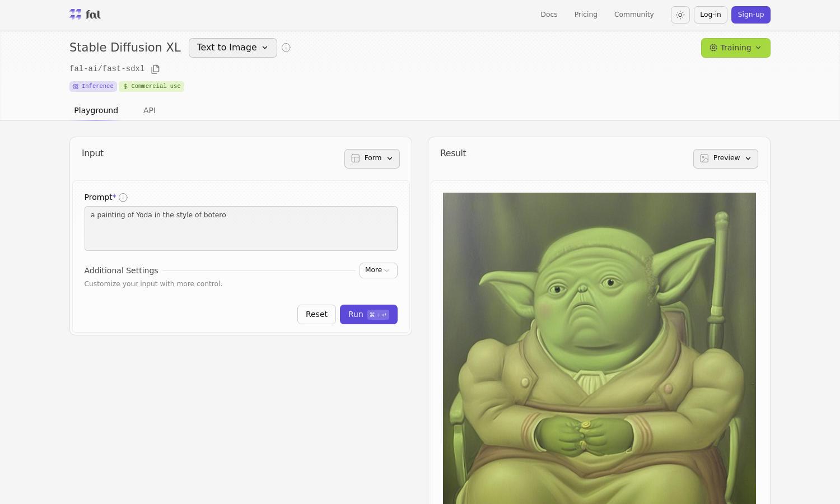The height and width of the screenshot is (504, 840).
Task: Toggle the light/dark theme sun icon
Action: [x=680, y=15]
